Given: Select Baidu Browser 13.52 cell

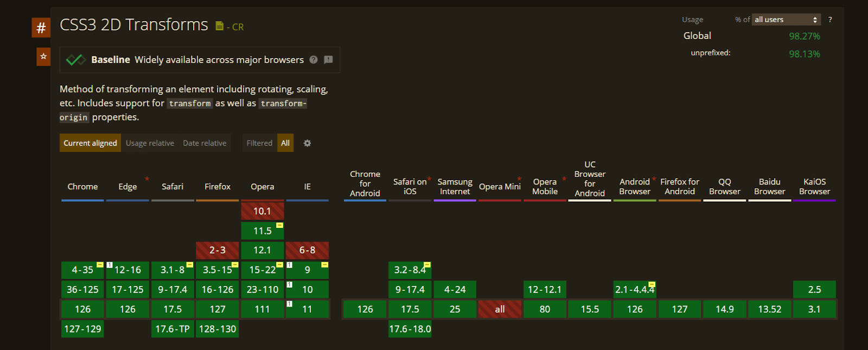Looking at the screenshot, I should pos(770,309).
